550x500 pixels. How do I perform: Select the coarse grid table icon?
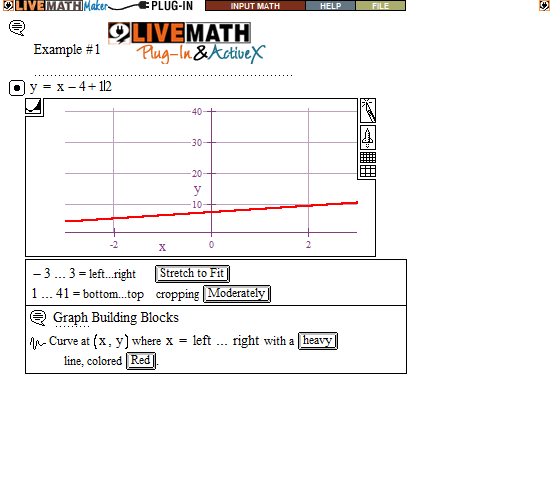368,172
